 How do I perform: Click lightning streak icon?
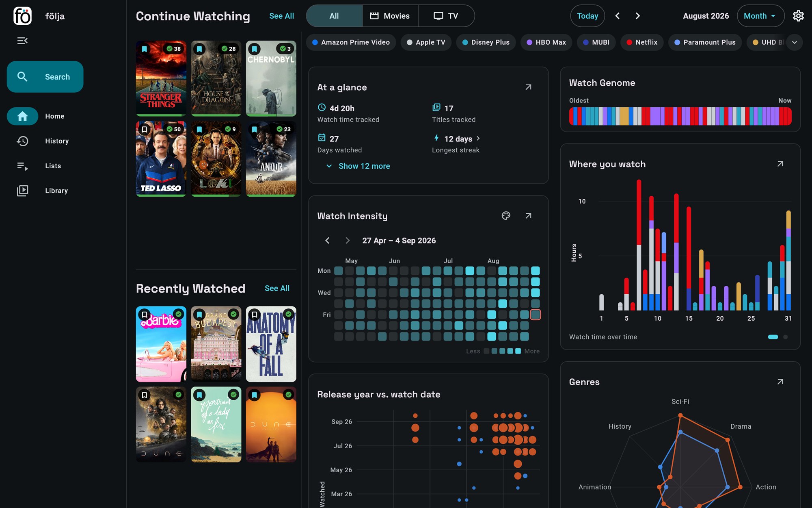436,138
